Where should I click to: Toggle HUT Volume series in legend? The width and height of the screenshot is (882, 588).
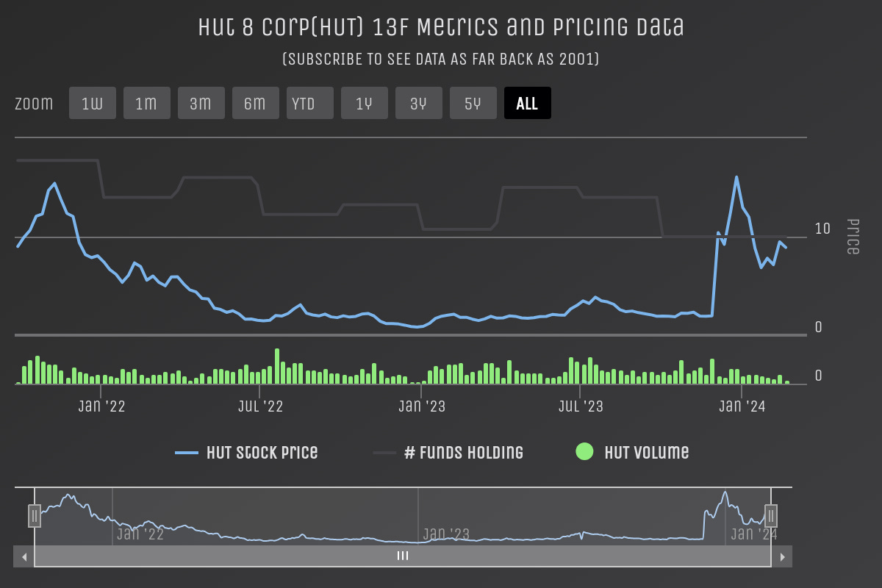tap(633, 452)
